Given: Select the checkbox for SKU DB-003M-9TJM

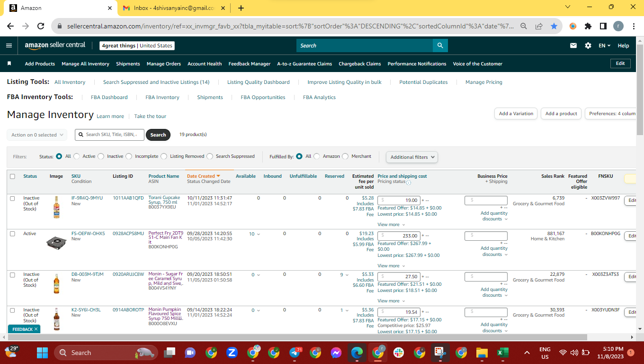Looking at the screenshot, I should [x=12, y=275].
